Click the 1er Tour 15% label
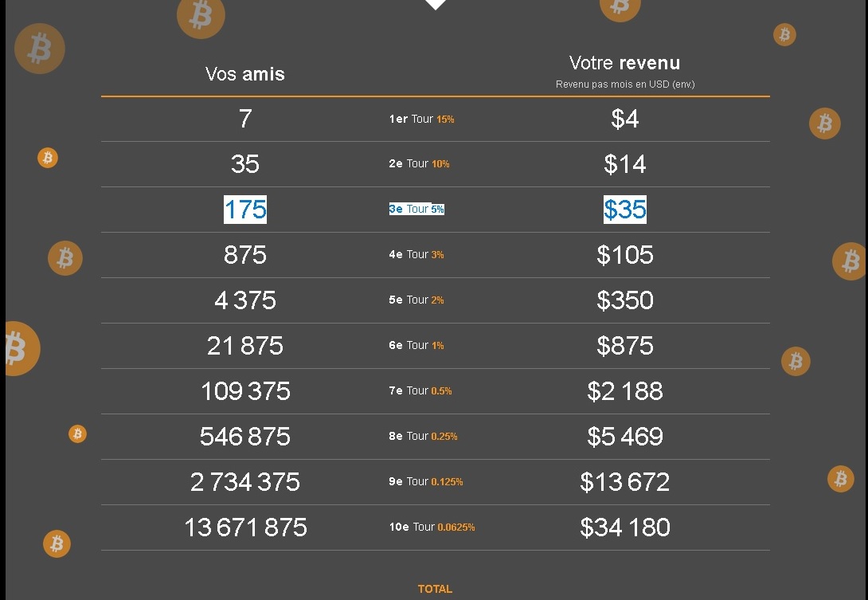Image resolution: width=868 pixels, height=600 pixels. tap(422, 119)
